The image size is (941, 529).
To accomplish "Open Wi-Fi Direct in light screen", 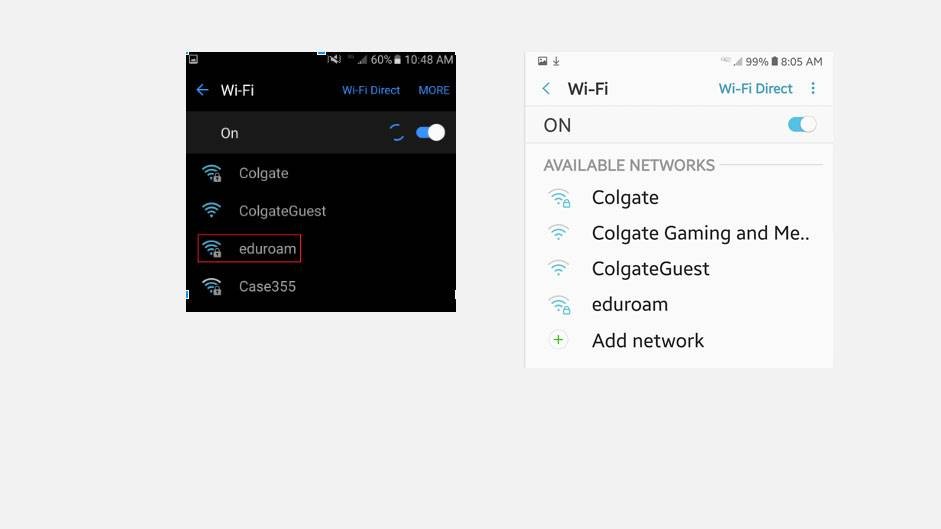I will 756,89.
